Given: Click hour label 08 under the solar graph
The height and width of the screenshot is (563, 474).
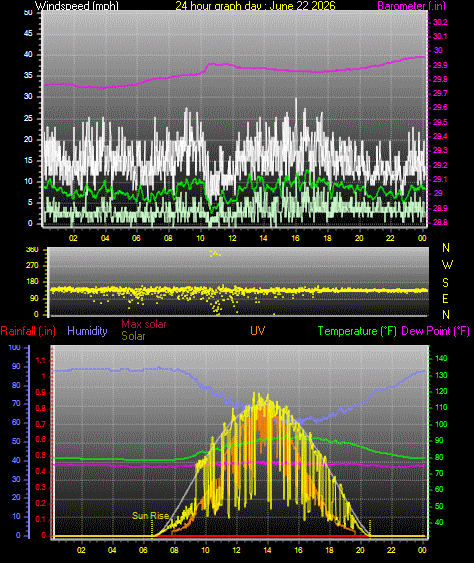Looking at the screenshot, I should pyautogui.click(x=174, y=550).
